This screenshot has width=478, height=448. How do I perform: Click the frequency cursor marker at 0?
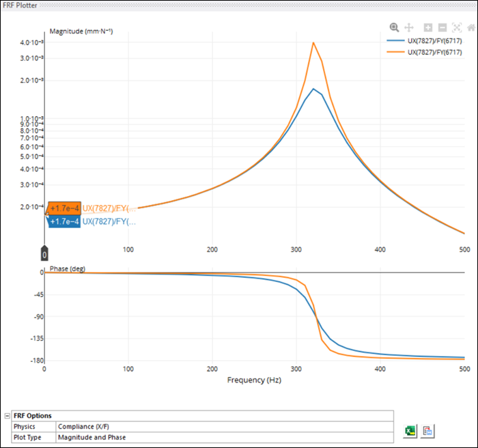44,254
